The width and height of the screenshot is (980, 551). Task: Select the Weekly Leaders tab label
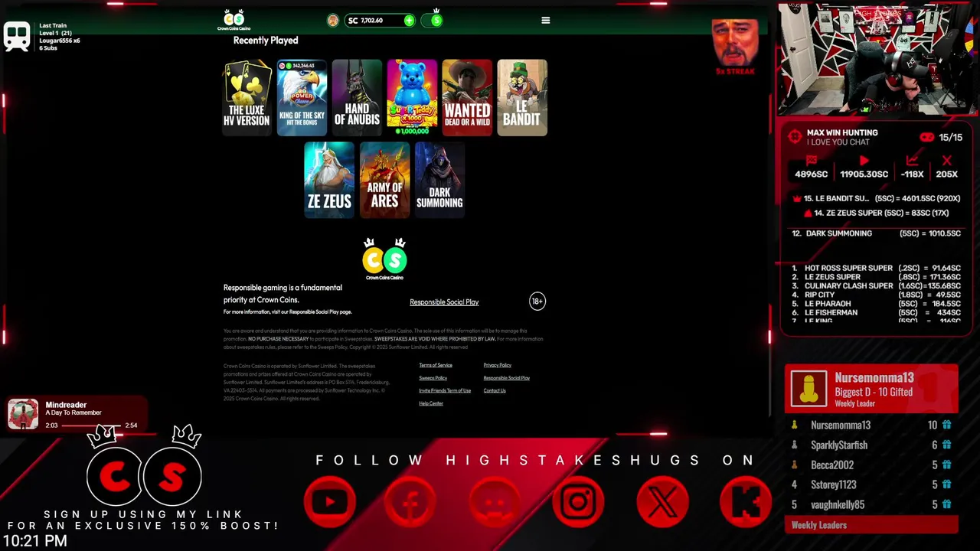(x=818, y=526)
